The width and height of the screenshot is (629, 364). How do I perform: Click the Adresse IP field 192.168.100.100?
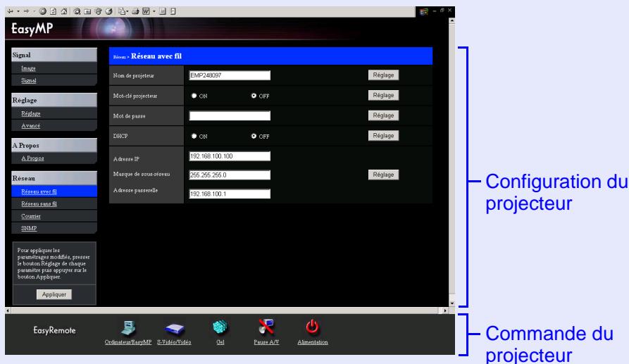pyautogui.click(x=230, y=156)
